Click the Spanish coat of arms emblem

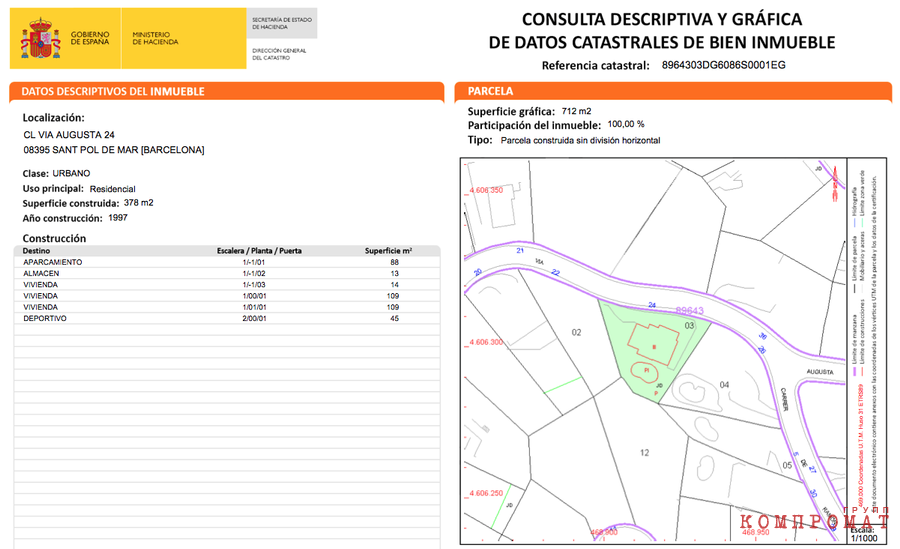click(40, 38)
